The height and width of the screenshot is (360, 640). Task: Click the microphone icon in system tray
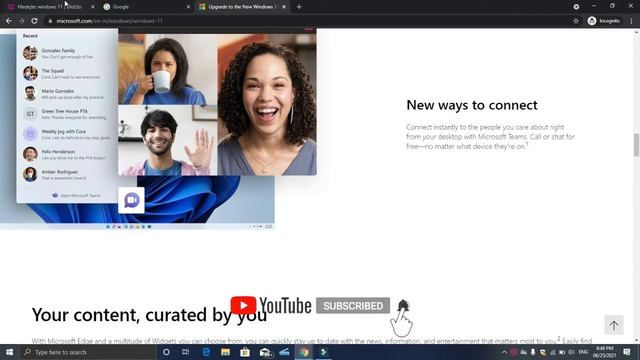pyautogui.click(x=533, y=352)
